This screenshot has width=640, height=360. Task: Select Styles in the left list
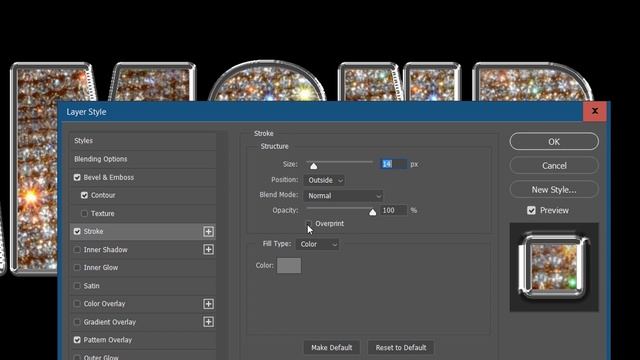143,141
